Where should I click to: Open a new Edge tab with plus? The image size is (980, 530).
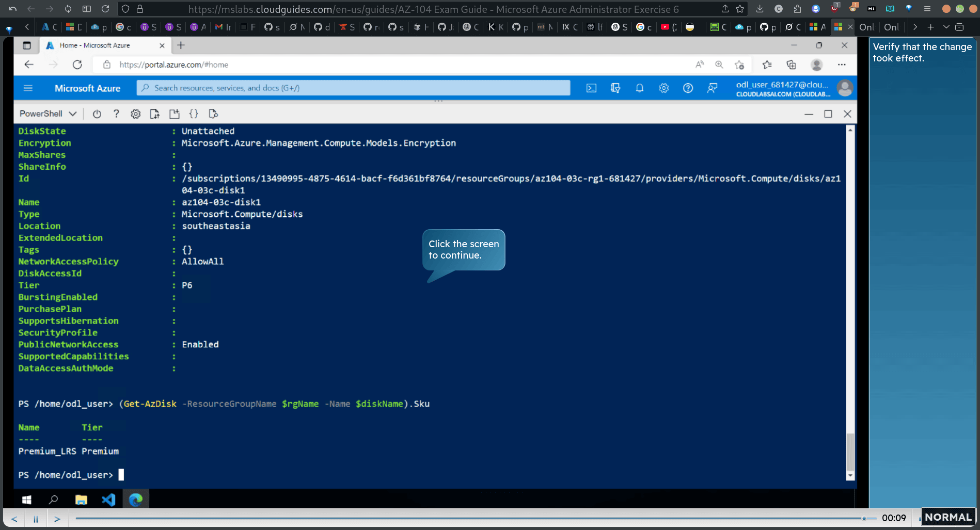pos(181,45)
